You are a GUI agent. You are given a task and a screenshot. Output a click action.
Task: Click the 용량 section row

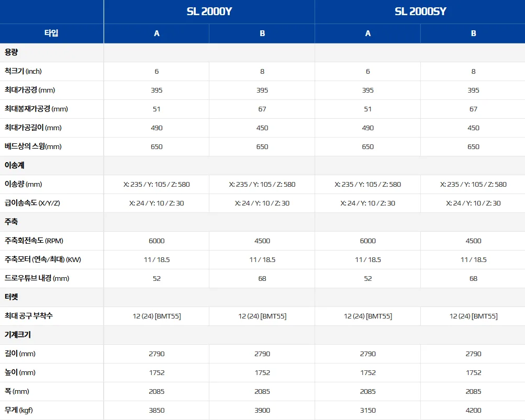263,52
